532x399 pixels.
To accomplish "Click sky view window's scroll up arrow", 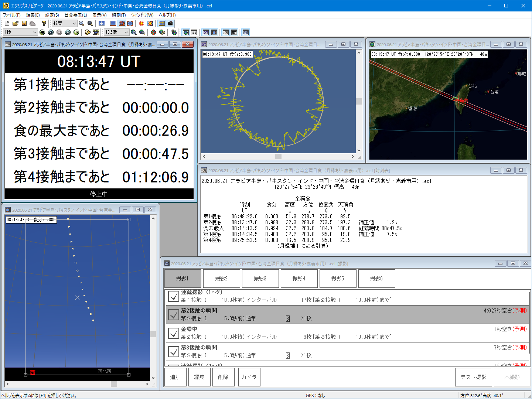I will (x=153, y=218).
